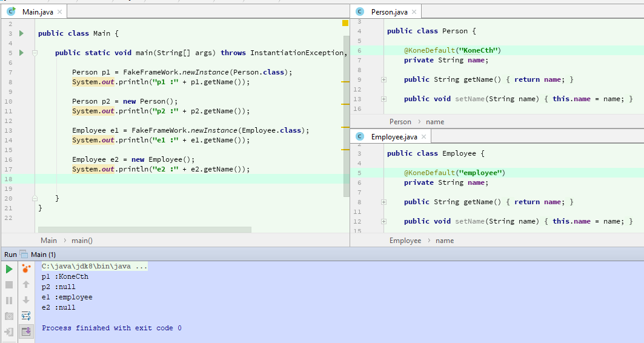Click warning stripe marker for line 8
644x343 pixels.
[345, 82]
